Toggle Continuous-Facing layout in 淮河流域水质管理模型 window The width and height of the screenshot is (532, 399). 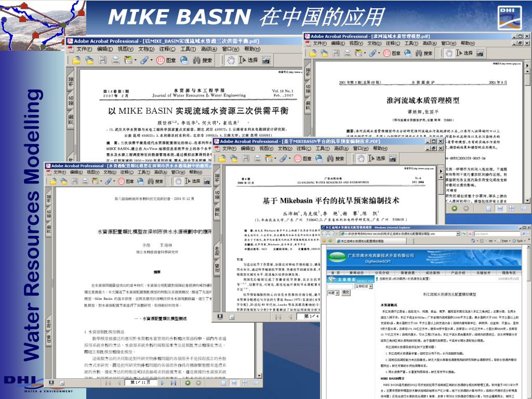click(512, 208)
